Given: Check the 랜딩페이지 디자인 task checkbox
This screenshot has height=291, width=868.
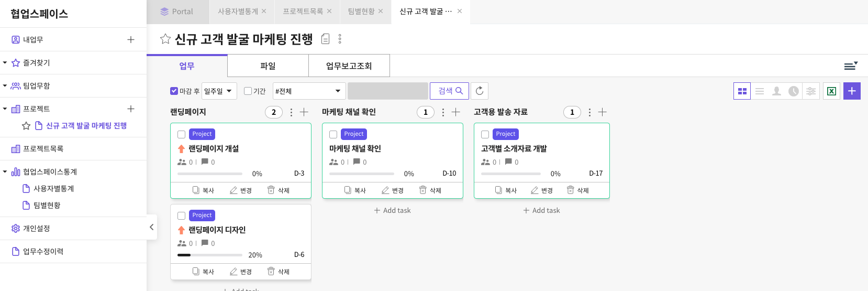Looking at the screenshot, I should 182,215.
